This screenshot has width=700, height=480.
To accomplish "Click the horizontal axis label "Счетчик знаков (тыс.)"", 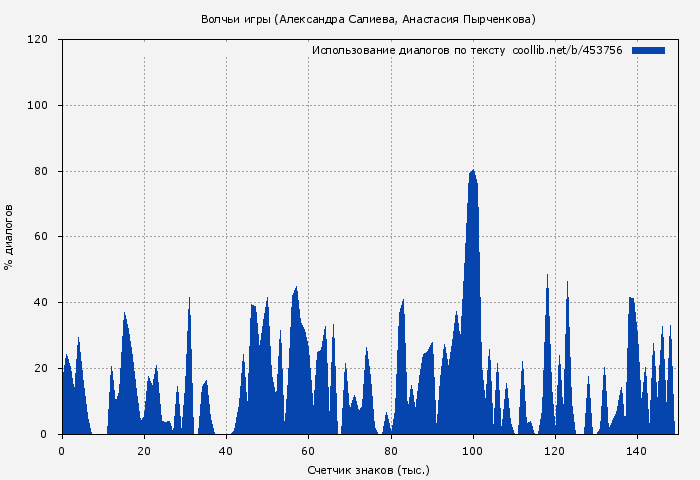I will tap(368, 469).
